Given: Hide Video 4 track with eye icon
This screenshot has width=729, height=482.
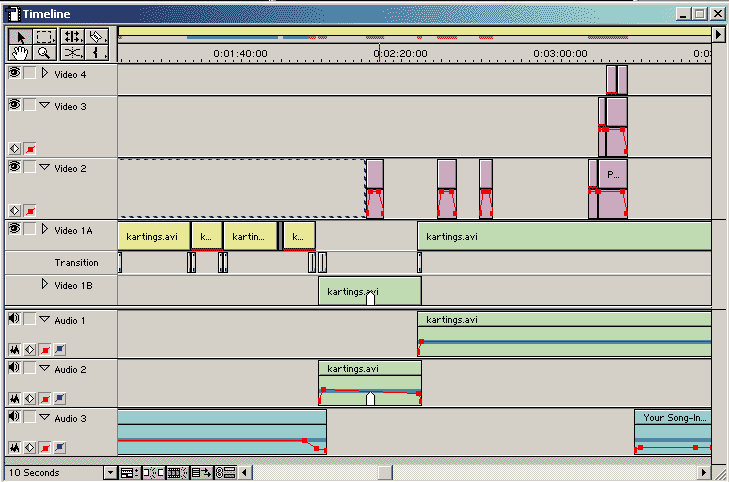Looking at the screenshot, I should pos(15,73).
